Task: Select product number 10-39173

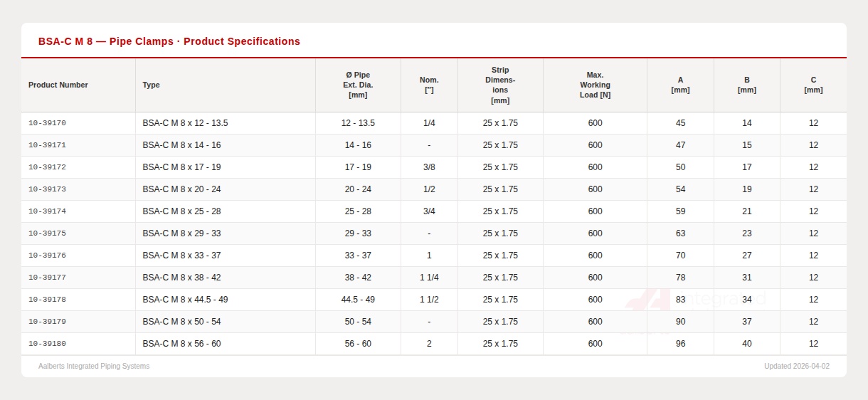Action: 47,189
